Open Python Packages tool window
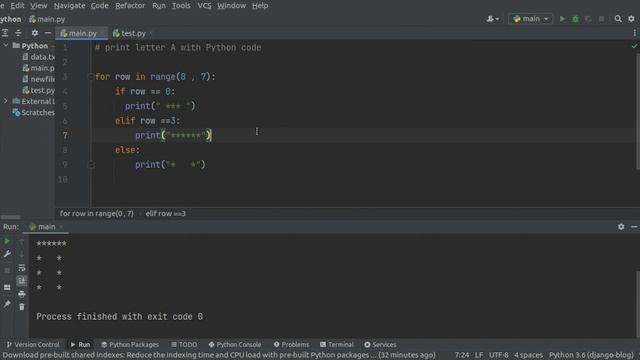 click(x=130, y=344)
